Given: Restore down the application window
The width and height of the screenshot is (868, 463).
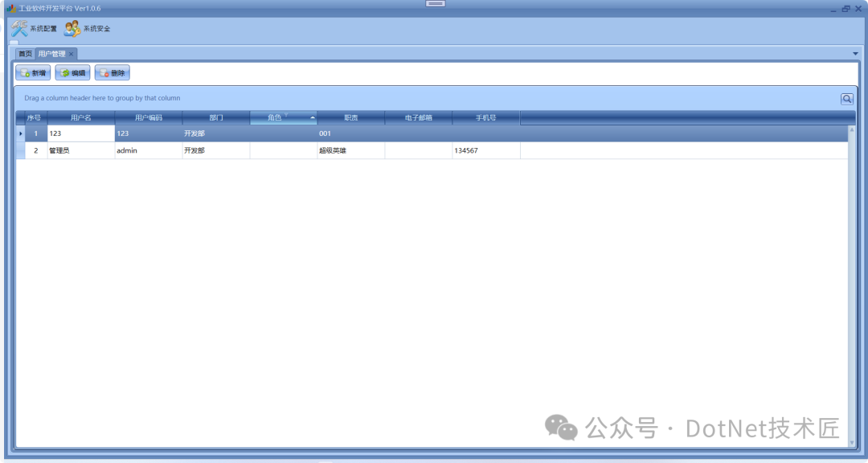Looking at the screenshot, I should point(845,8).
